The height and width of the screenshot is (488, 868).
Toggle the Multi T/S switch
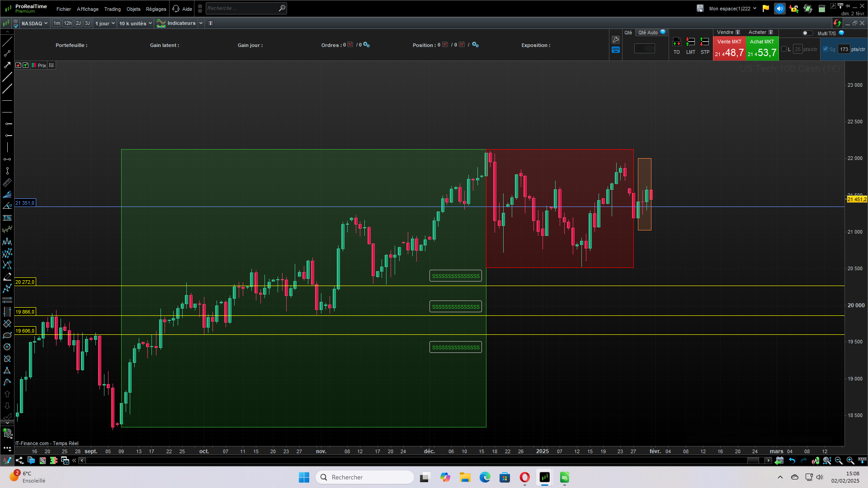(x=807, y=33)
